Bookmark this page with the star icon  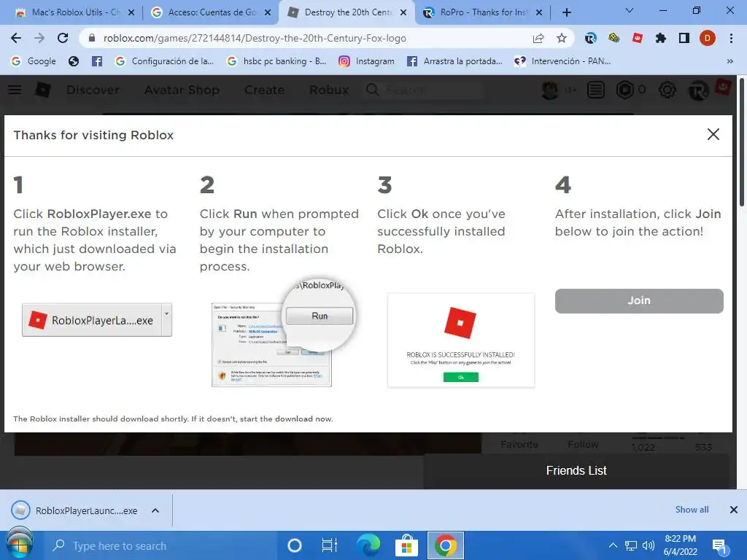562,38
